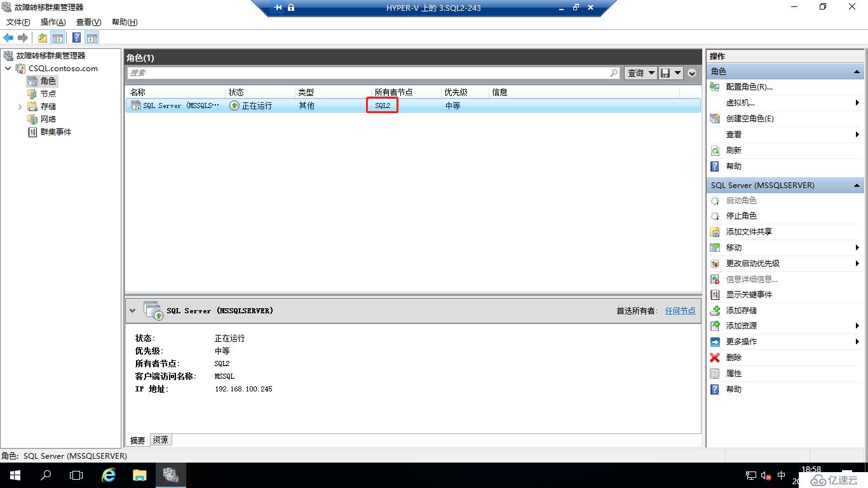Click the taskbar search magnifier icon
This screenshot has width=868, height=488.
(x=46, y=475)
